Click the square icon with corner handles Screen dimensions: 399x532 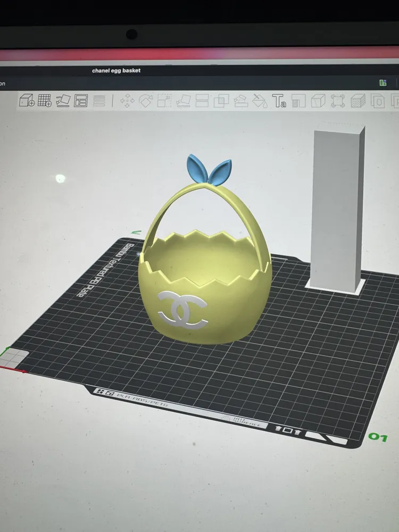coord(338,101)
